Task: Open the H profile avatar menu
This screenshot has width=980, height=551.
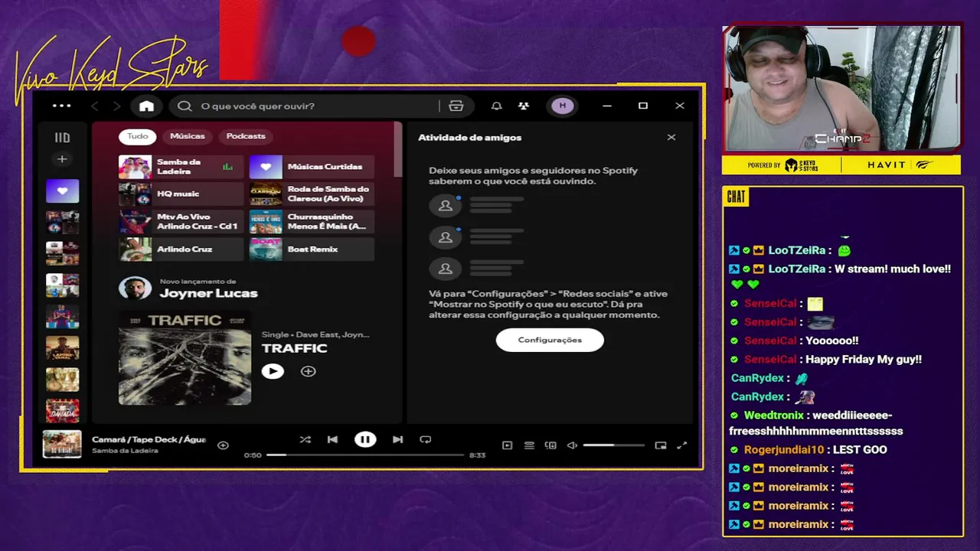Action: (563, 106)
